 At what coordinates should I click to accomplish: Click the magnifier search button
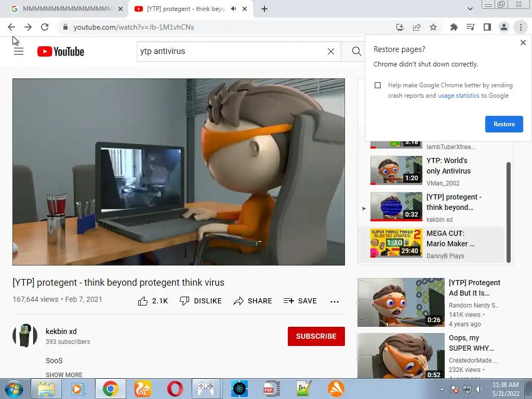pos(356,51)
